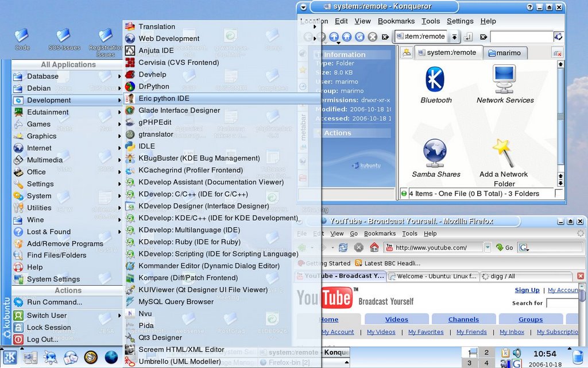This screenshot has width=588, height=368.
Task: Click Firefox reload button
Action: pyautogui.click(x=343, y=247)
